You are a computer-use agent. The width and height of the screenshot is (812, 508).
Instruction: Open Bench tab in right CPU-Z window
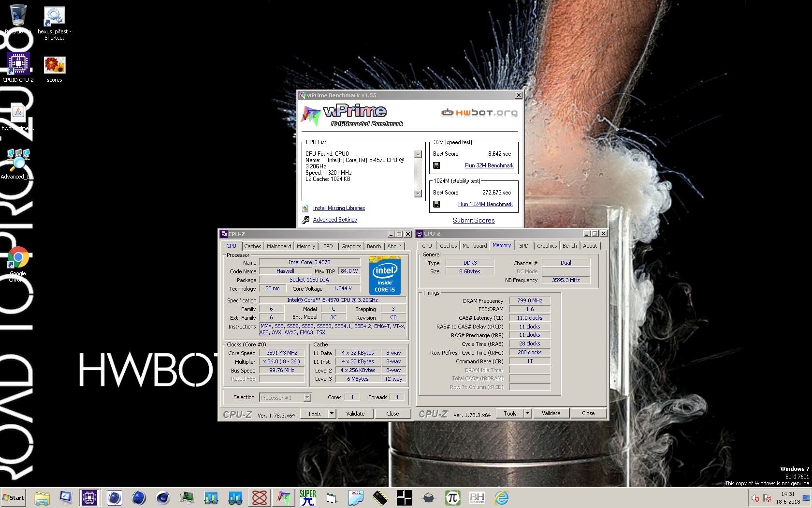(570, 246)
